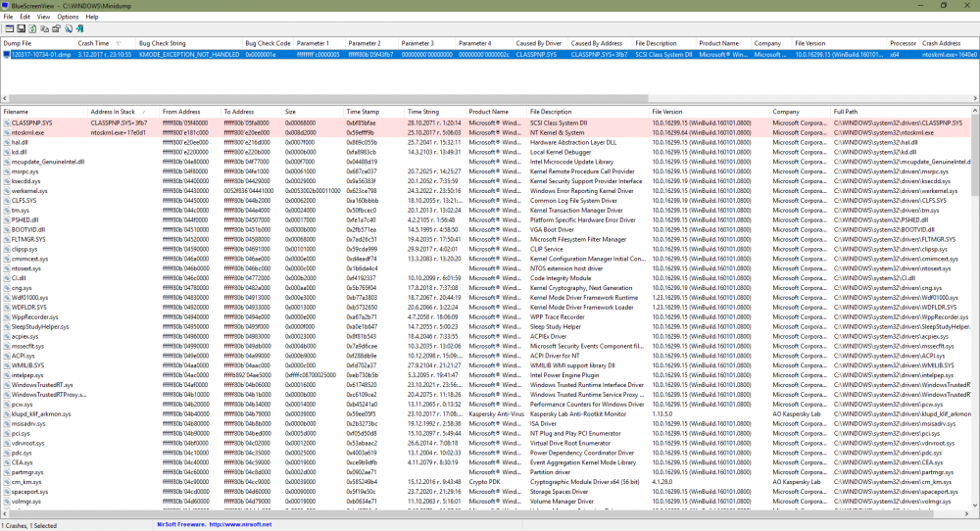
Task: Refresh the crash list with toolbar icon
Action: (x=32, y=28)
